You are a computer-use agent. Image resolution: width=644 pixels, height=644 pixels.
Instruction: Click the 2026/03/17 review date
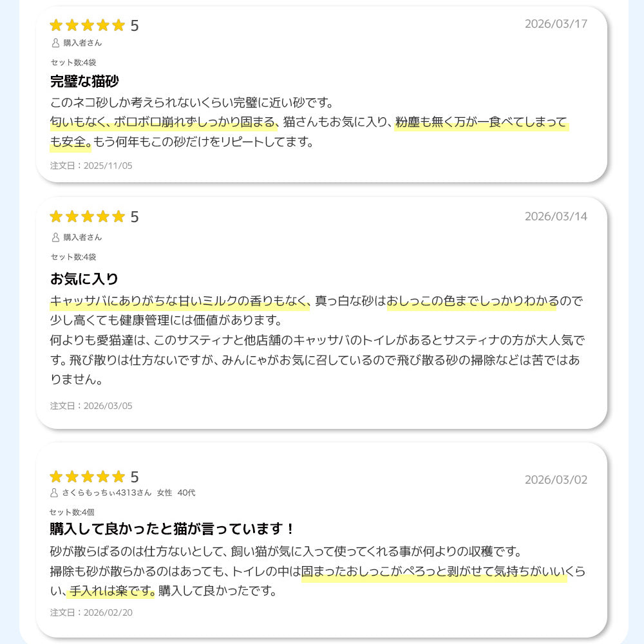556,24
